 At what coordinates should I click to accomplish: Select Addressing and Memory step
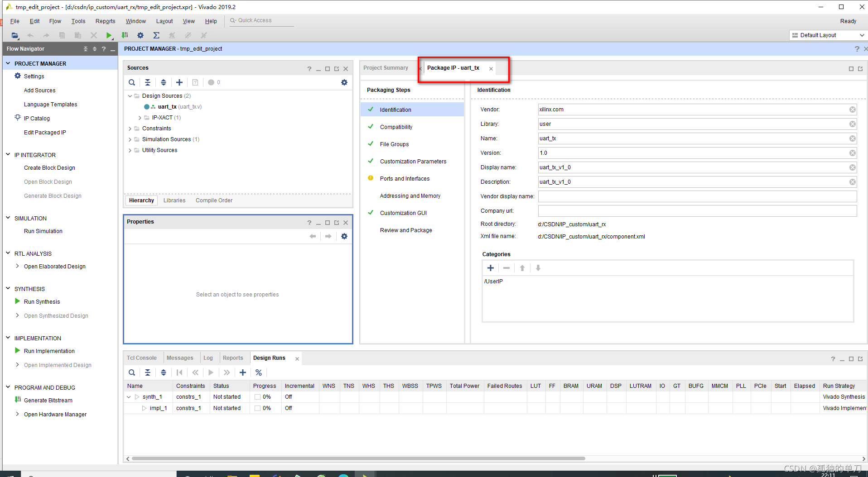[x=410, y=196]
